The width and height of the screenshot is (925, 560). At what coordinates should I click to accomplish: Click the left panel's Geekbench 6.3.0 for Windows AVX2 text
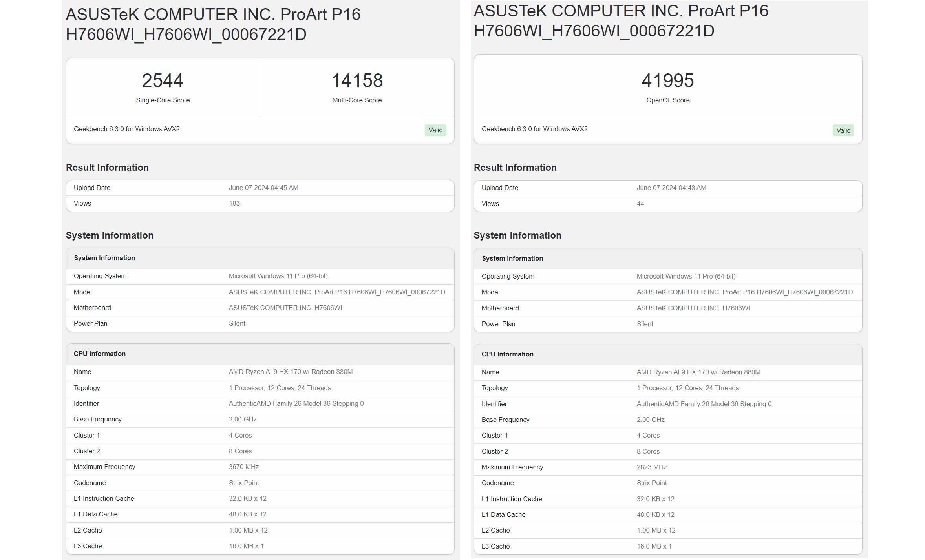click(x=127, y=129)
